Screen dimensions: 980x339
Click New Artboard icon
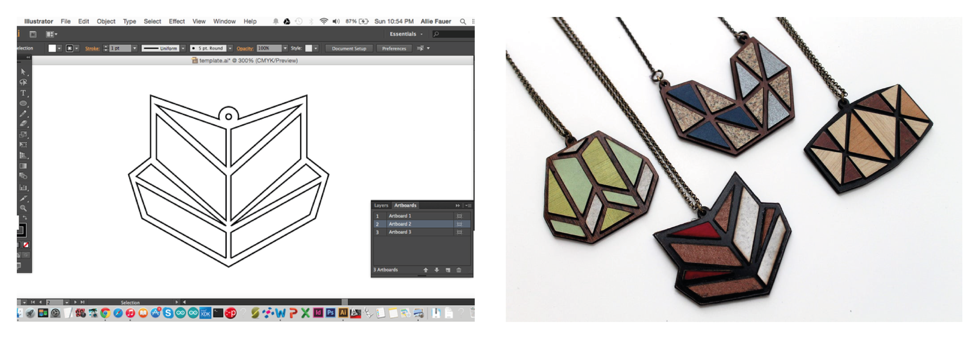(448, 270)
